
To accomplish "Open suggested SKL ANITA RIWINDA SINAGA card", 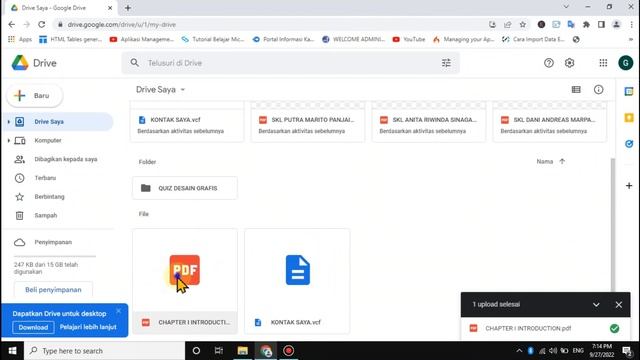I will click(x=429, y=122).
